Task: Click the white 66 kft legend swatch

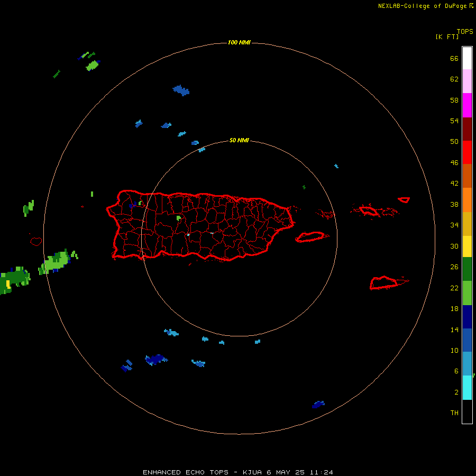Action: (467, 58)
